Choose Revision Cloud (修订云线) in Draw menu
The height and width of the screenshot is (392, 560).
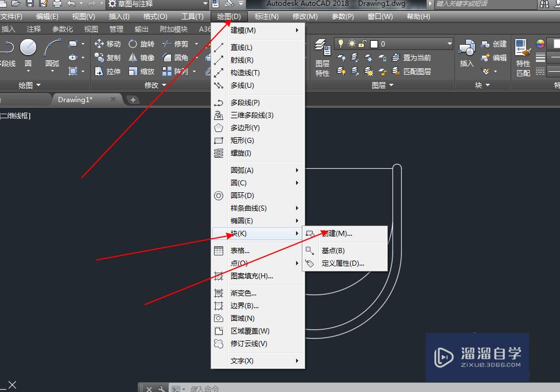258,343
